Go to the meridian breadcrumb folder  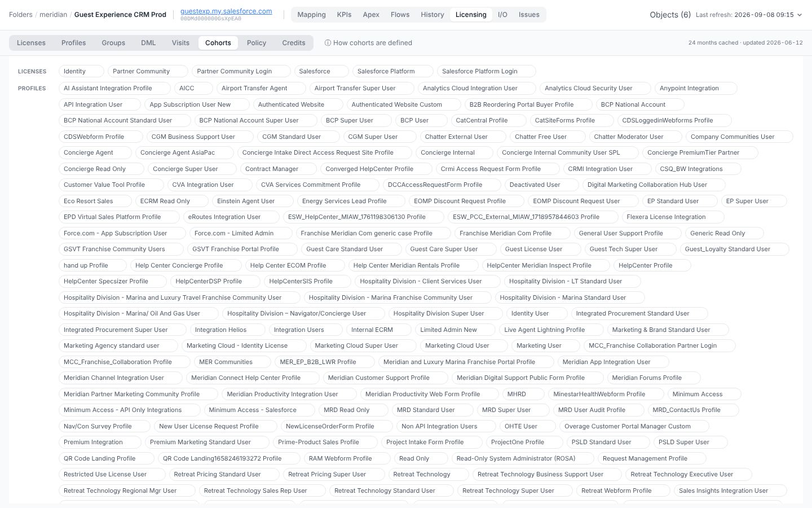pyautogui.click(x=53, y=15)
